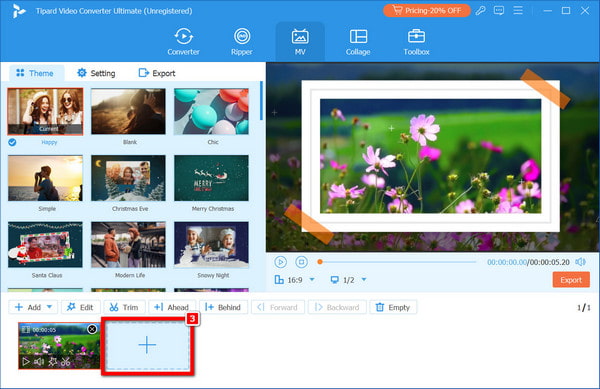Image resolution: width=600 pixels, height=389 pixels.
Task: Click the Forward button
Action: tap(278, 307)
